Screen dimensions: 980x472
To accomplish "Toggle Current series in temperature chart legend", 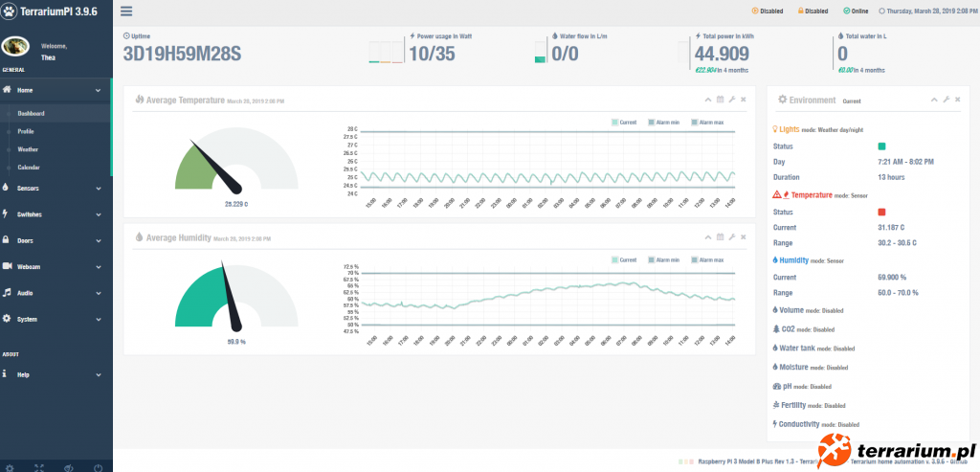I will tap(623, 123).
